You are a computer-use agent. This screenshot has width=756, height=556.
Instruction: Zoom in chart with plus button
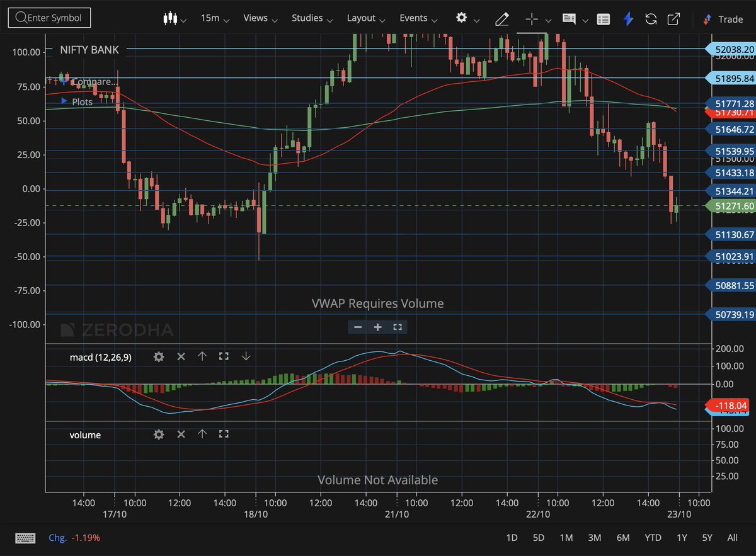[x=378, y=327]
